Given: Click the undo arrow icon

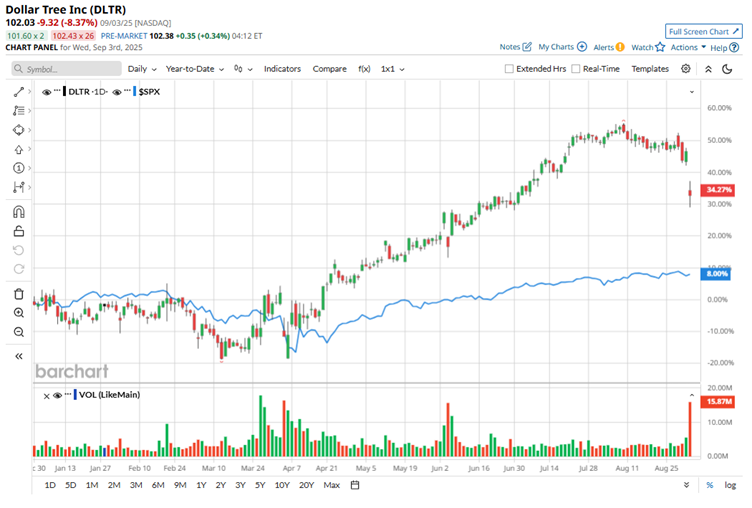Looking at the screenshot, I should [19, 250].
